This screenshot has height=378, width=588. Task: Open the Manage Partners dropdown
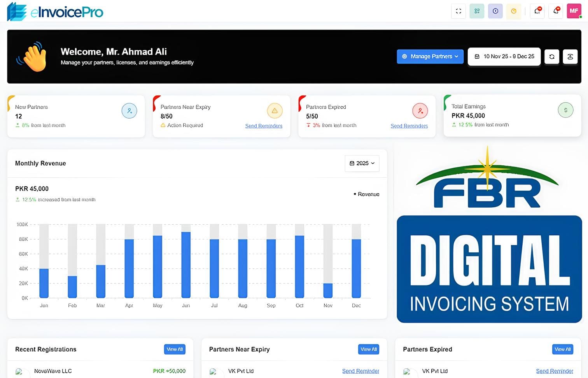click(430, 56)
